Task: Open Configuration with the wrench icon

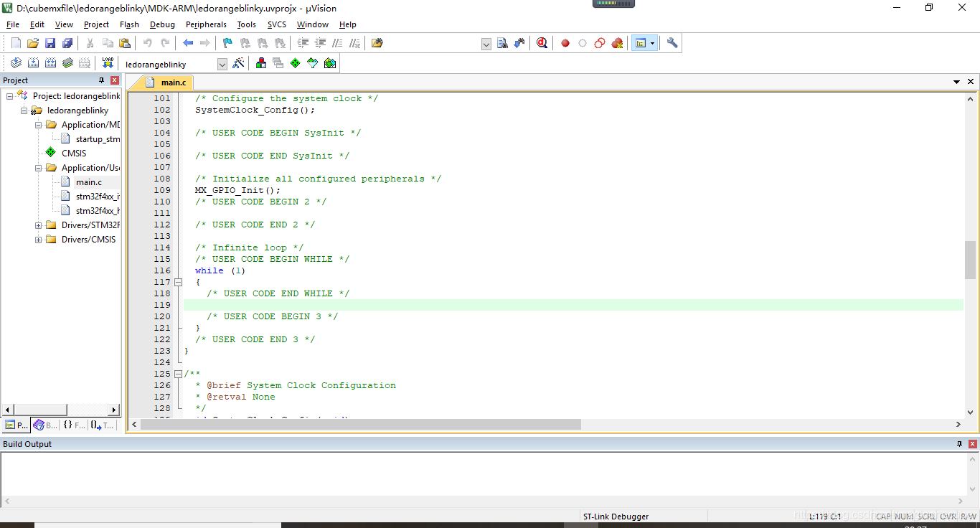Action: click(672, 43)
